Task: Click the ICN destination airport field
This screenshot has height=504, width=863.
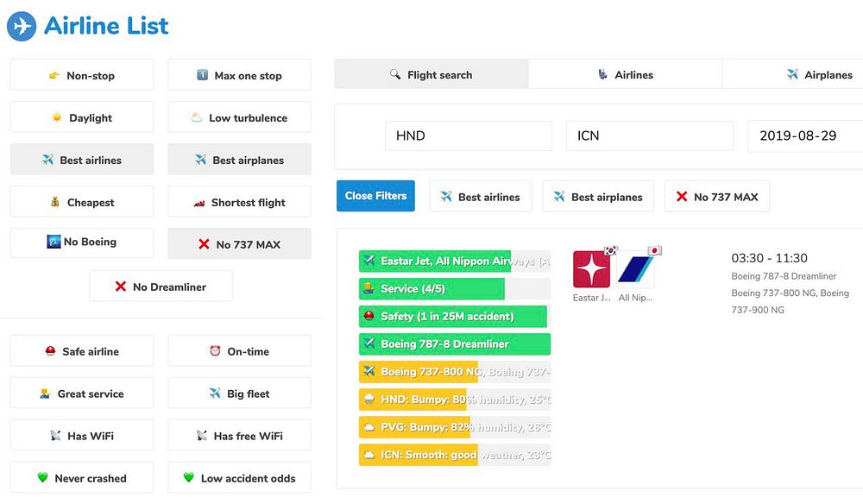Action: (650, 135)
